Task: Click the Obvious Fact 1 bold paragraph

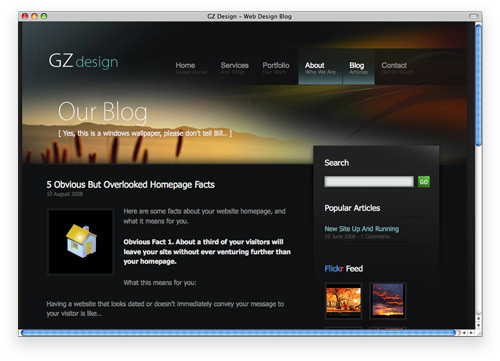Action: (207, 252)
